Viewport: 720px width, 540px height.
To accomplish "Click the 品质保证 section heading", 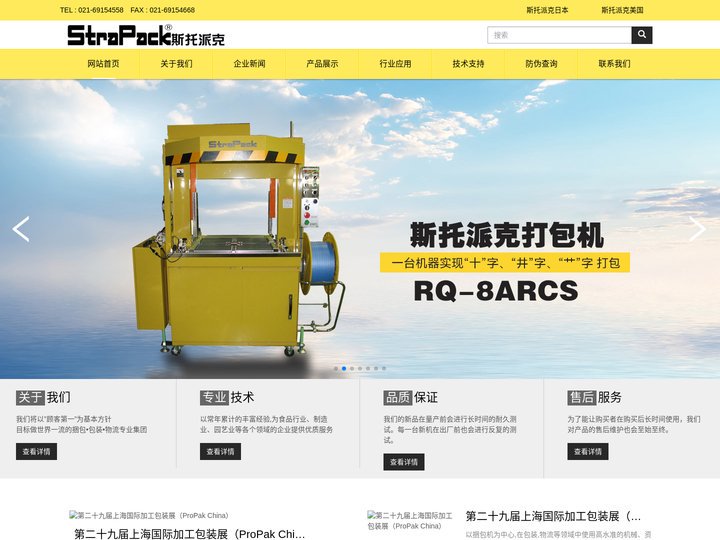I will (x=411, y=397).
